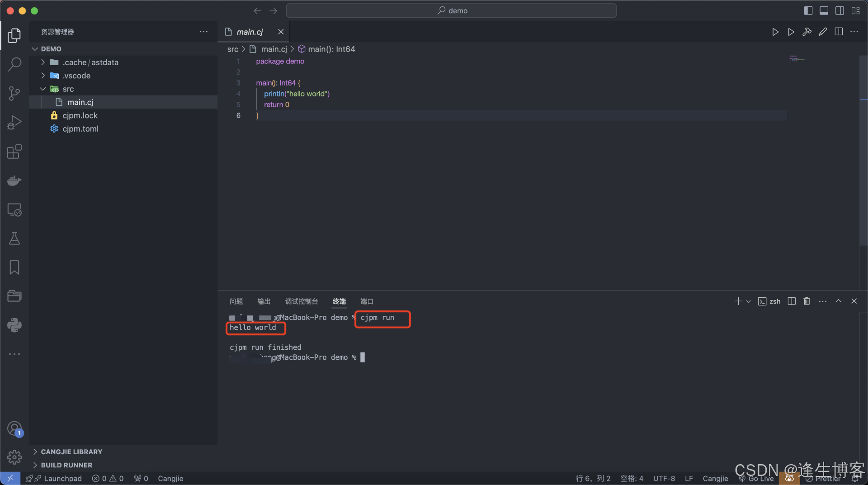Open the Testing flask view
This screenshot has height=485, width=868.
coord(14,238)
